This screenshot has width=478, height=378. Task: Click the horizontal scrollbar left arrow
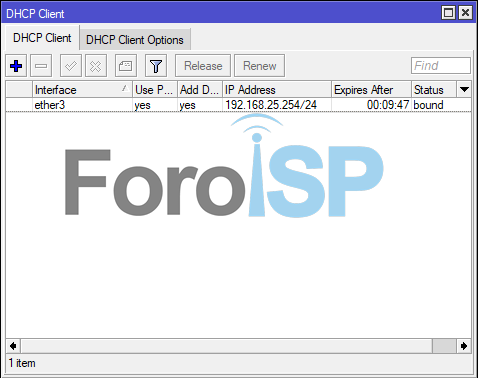(13, 346)
